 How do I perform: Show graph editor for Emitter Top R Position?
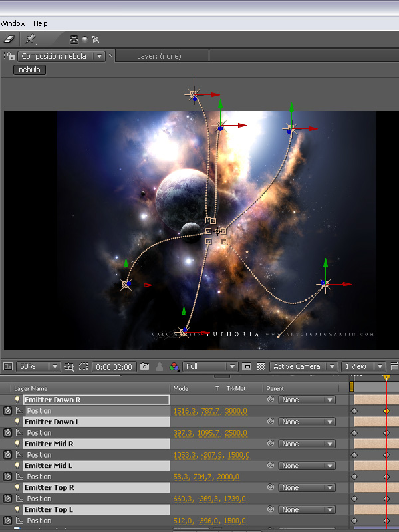(19, 499)
